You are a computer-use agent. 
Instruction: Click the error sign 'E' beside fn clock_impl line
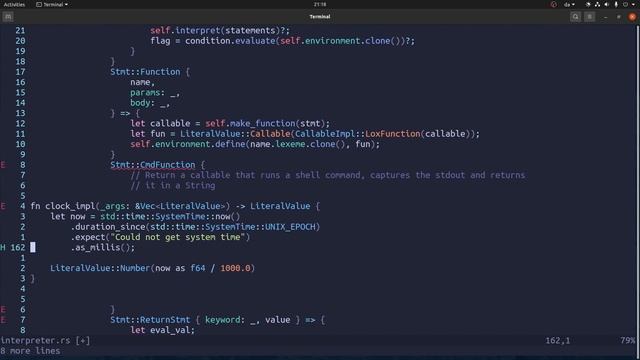[x=3, y=206]
